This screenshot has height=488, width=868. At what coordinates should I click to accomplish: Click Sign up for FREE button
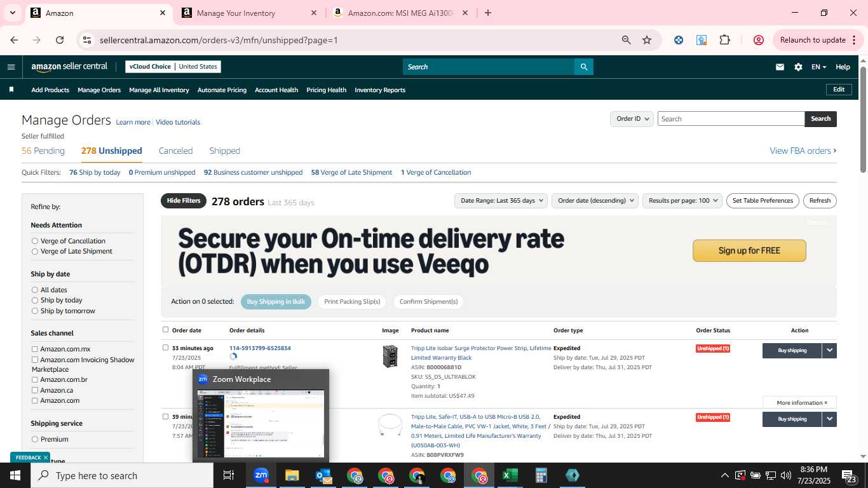[x=749, y=250]
